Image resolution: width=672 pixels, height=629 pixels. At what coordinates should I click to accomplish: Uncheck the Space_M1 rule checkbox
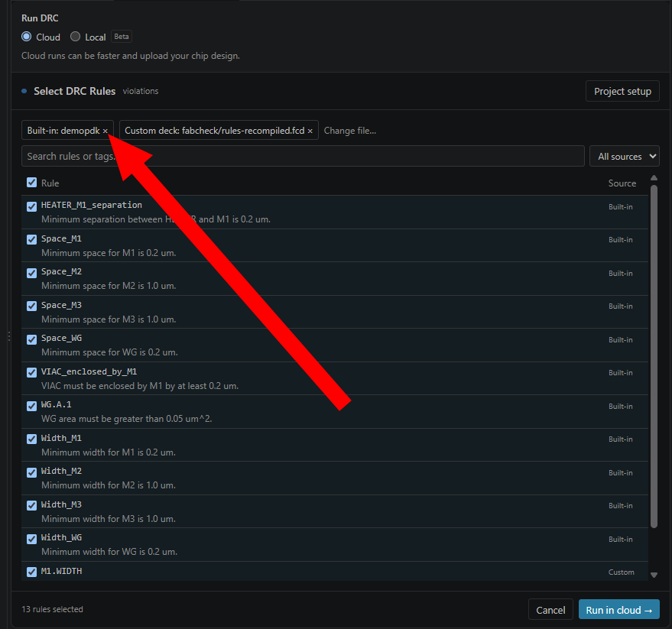pos(31,239)
